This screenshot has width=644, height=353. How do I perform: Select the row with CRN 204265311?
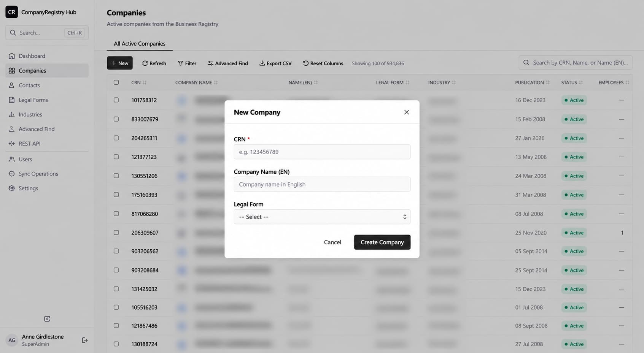coord(116,138)
